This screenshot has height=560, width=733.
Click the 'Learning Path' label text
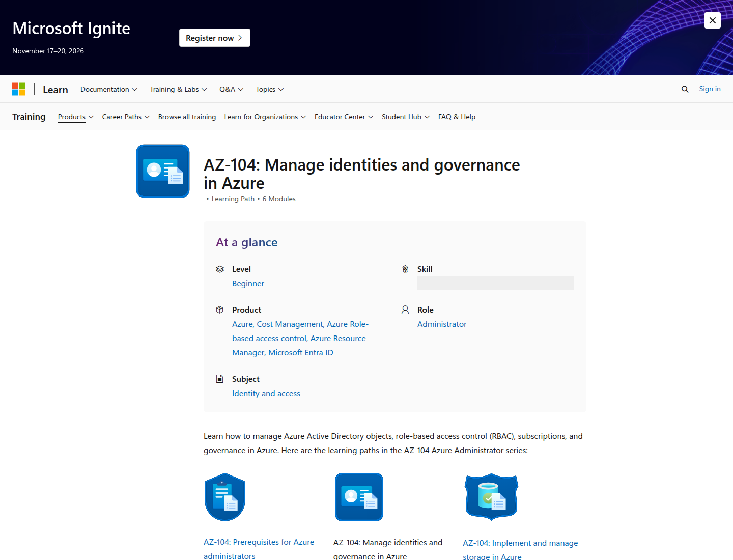click(x=233, y=199)
